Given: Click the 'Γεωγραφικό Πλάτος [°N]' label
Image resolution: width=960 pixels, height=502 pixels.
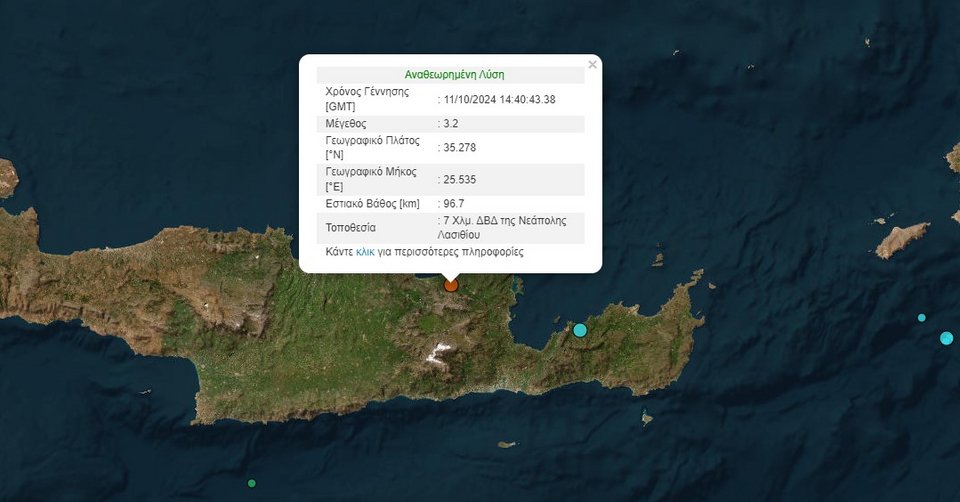Looking at the screenshot, I should pos(372,148).
